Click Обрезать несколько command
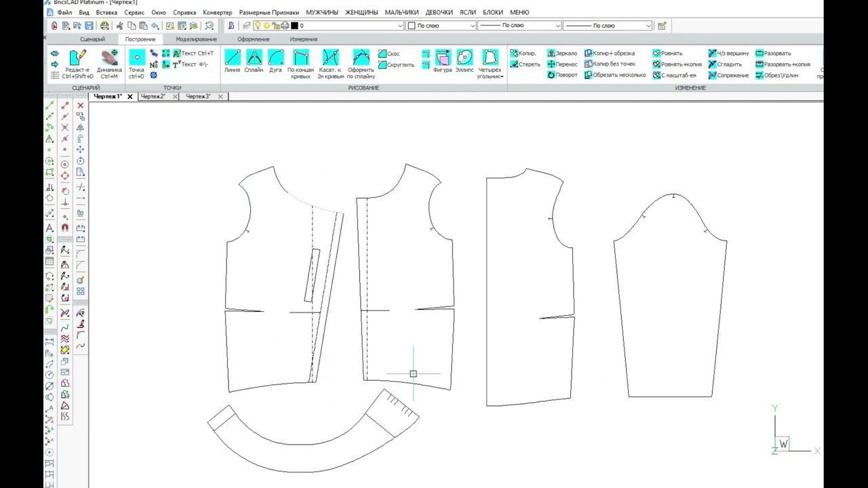Screen dimensions: 868x488 [x=615, y=75]
